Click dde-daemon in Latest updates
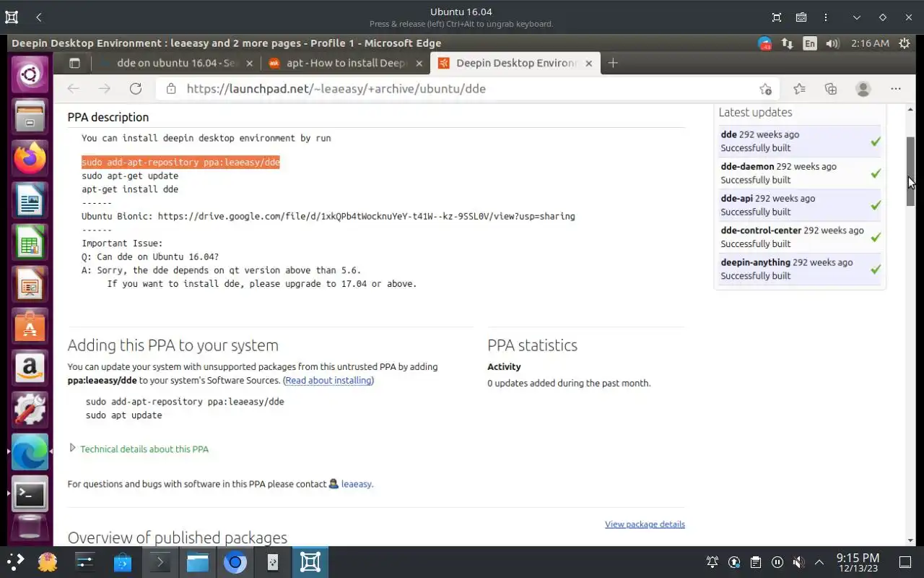 [747, 166]
